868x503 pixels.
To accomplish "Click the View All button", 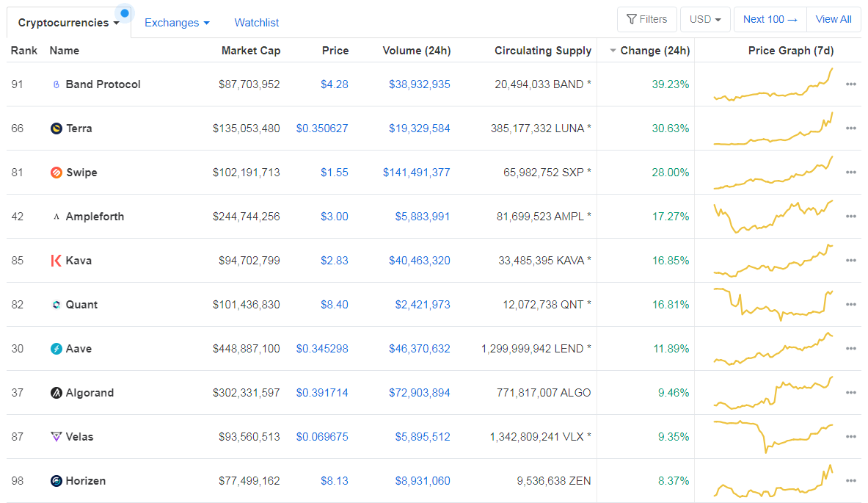I will [x=833, y=19].
